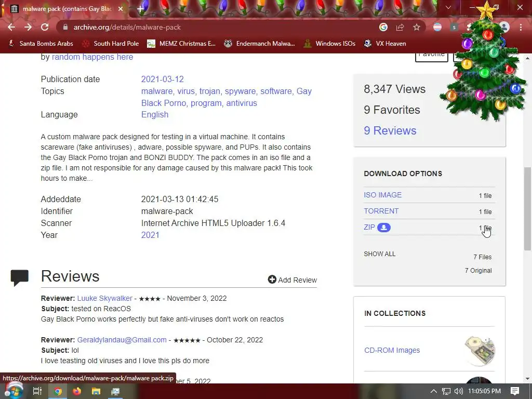Open the 'antivirus' topic link
Viewport: 532px width, 399px height.
coord(242,103)
